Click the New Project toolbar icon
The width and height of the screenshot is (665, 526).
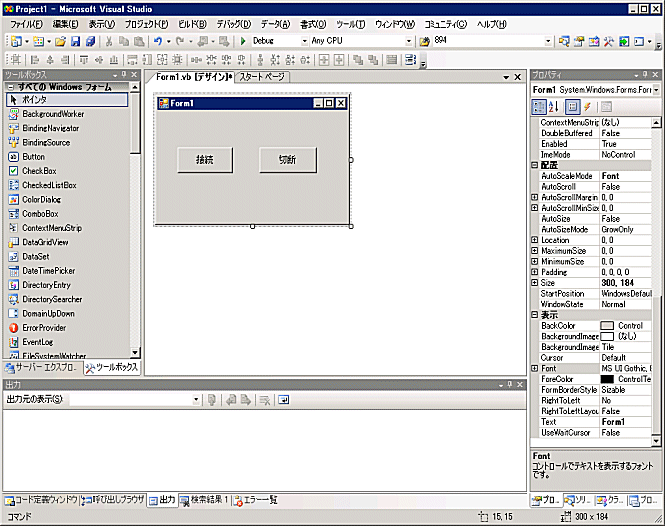(17, 41)
